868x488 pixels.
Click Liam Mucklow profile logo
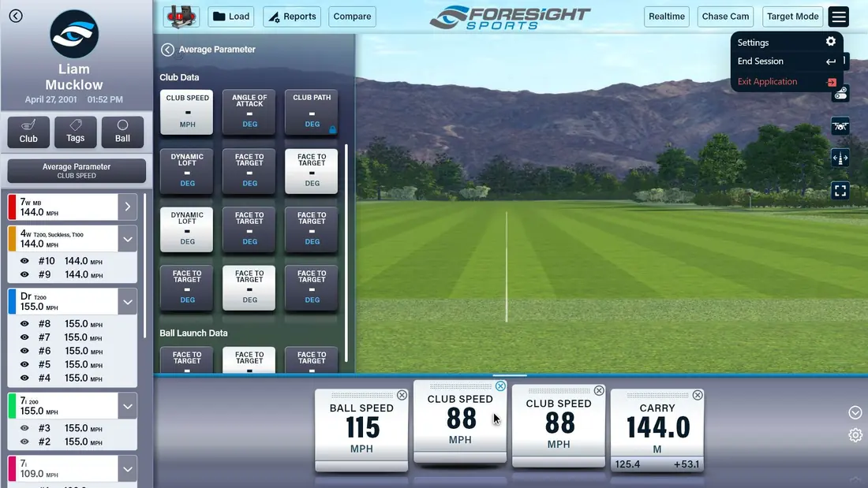click(x=74, y=34)
